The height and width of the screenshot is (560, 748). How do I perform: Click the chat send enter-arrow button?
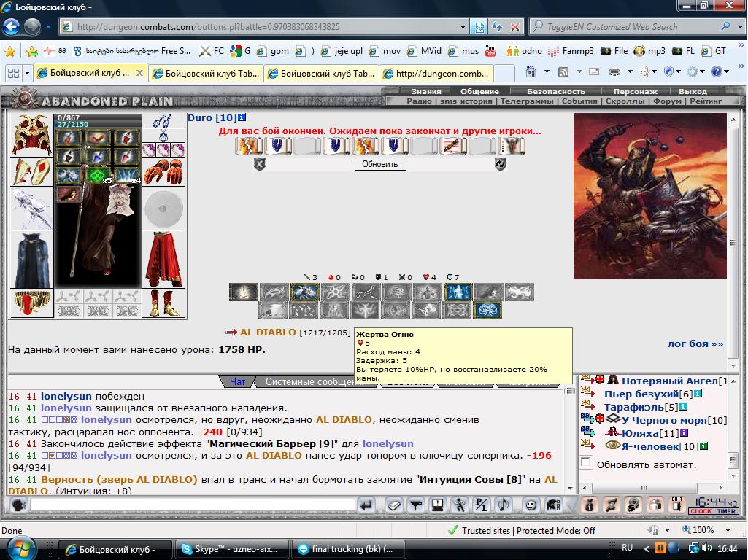pyautogui.click(x=366, y=505)
